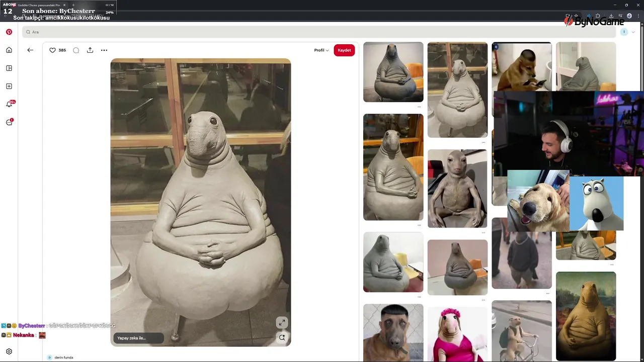This screenshot has height=362, width=644.
Task: Open creature in pink dress pin
Action: pos(457,334)
